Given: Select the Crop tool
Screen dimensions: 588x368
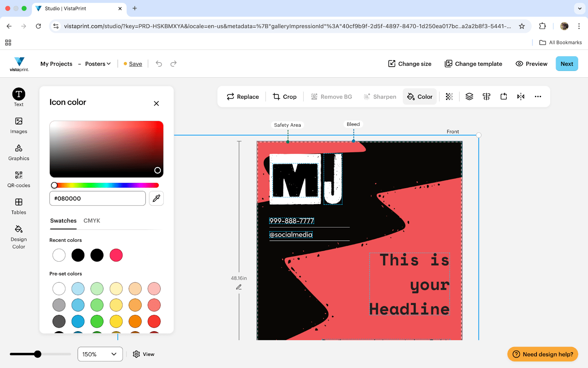Looking at the screenshot, I should (285, 96).
